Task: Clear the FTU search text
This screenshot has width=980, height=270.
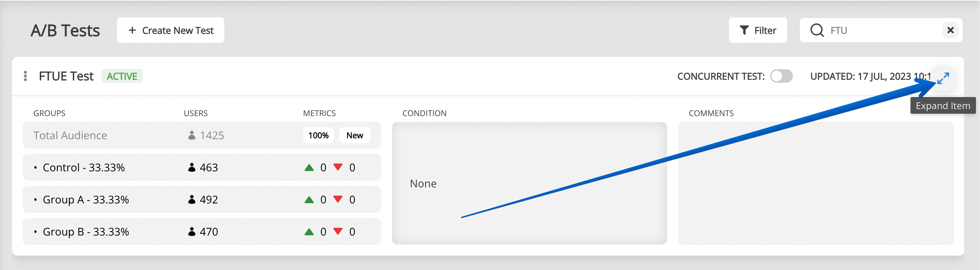Action: [x=950, y=30]
